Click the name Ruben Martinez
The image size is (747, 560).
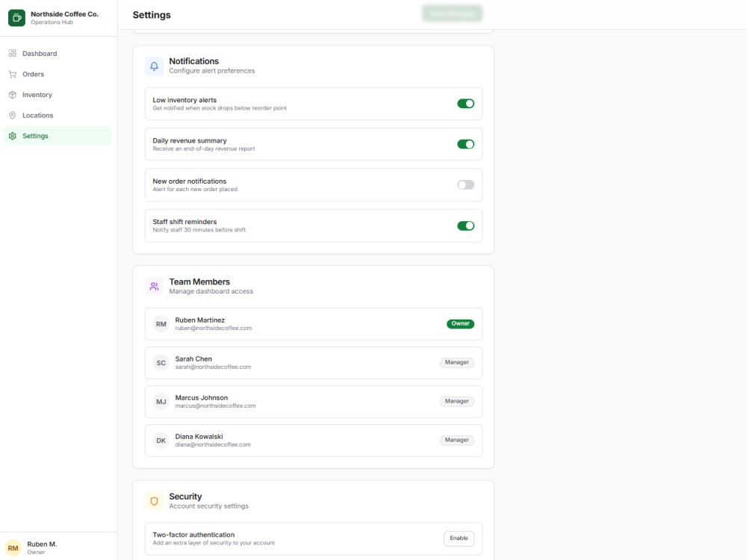[199, 320]
